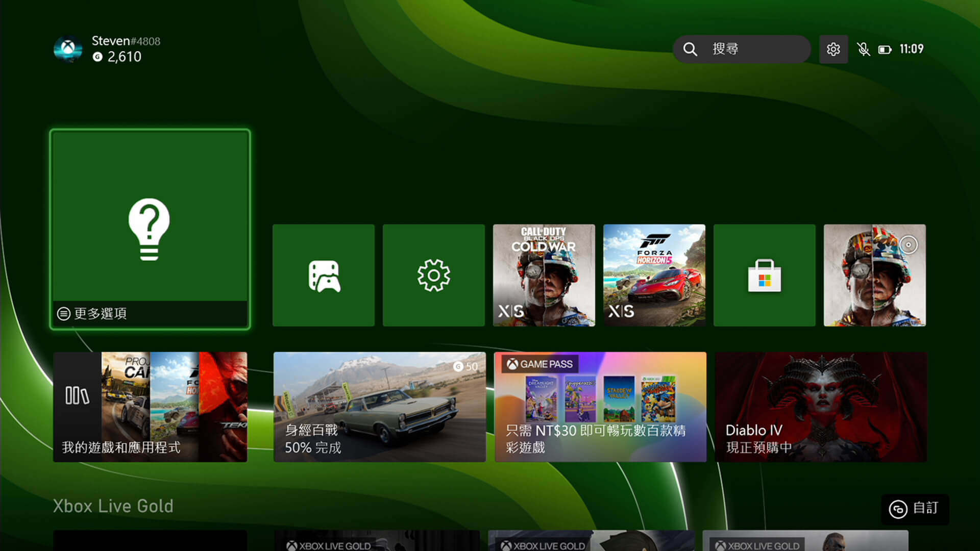Screen dimensions: 980x551
Task: Click the muted microphone status icon
Action: pos(863,49)
